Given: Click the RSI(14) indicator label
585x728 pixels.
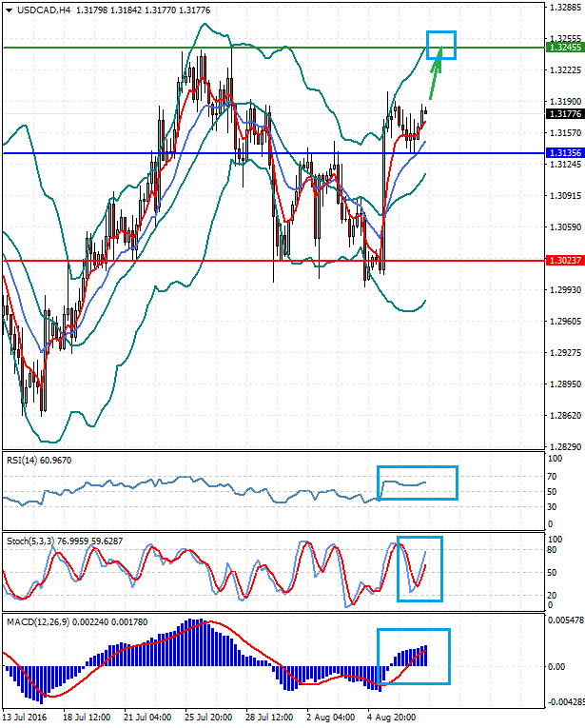Looking at the screenshot, I should click(23, 460).
